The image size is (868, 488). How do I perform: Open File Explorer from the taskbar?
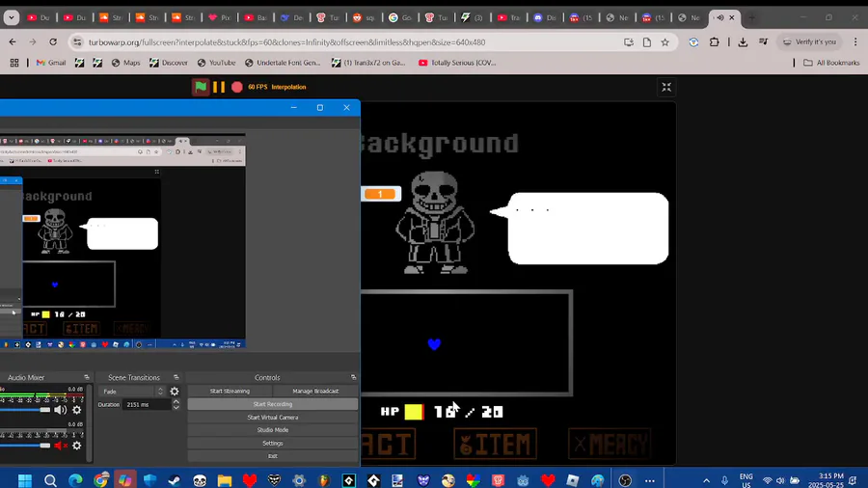pos(224,479)
